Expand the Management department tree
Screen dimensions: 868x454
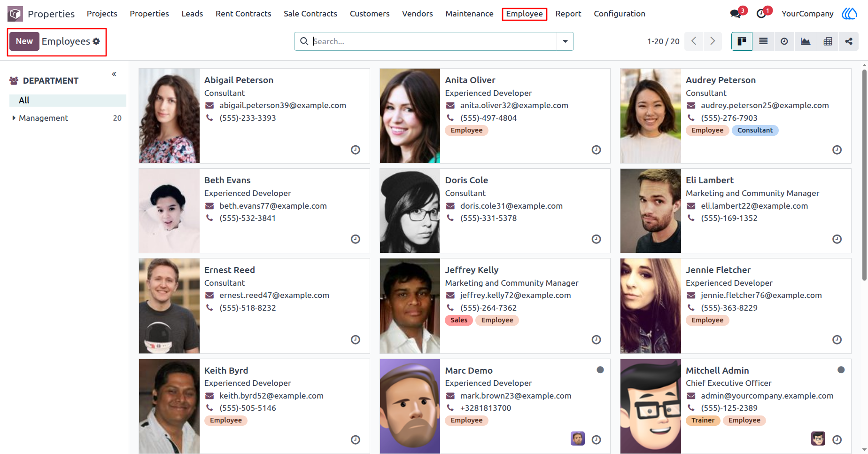14,118
